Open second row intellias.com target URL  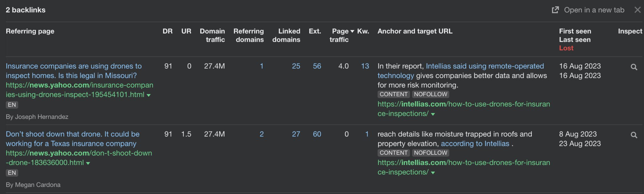click(464, 167)
